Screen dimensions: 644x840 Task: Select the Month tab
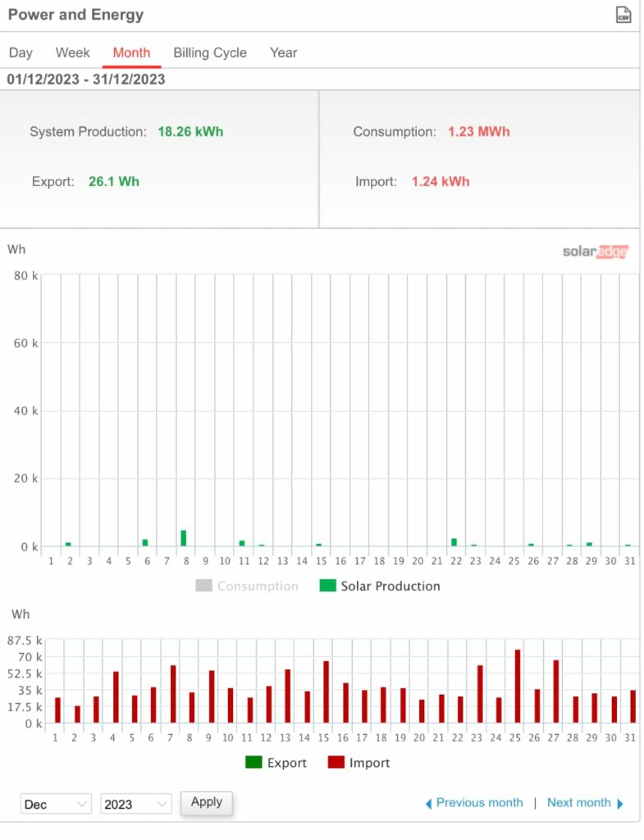131,52
